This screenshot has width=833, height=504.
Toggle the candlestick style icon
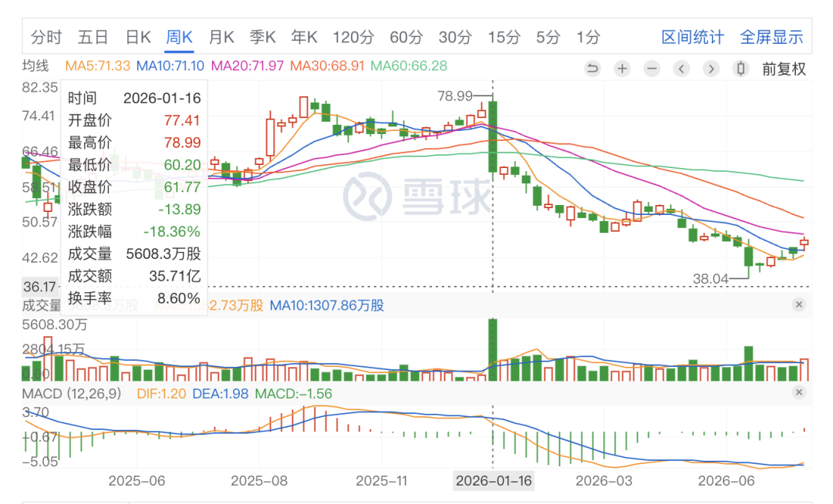point(741,69)
